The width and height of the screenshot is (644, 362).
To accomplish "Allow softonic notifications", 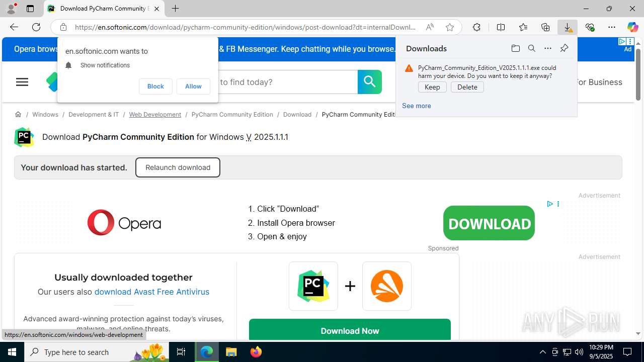I will pyautogui.click(x=193, y=86).
